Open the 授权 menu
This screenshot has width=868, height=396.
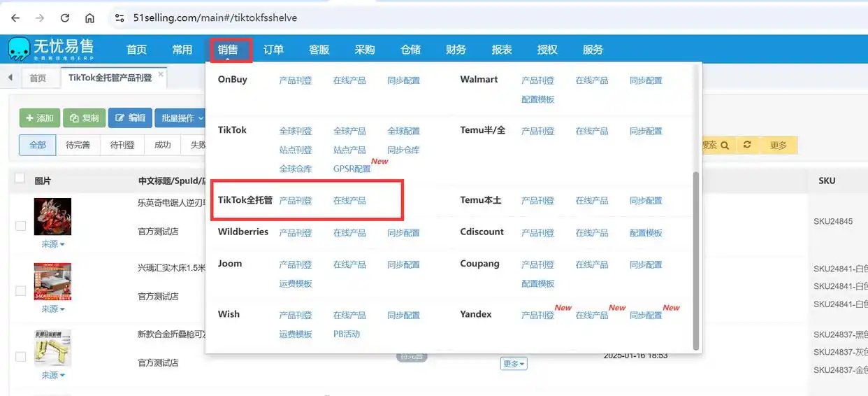(547, 50)
